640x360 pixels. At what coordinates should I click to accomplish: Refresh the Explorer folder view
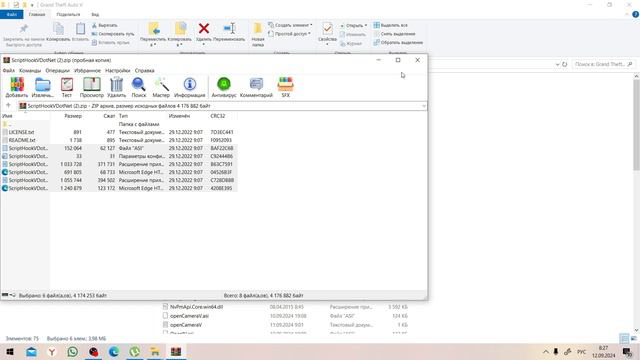click(564, 64)
